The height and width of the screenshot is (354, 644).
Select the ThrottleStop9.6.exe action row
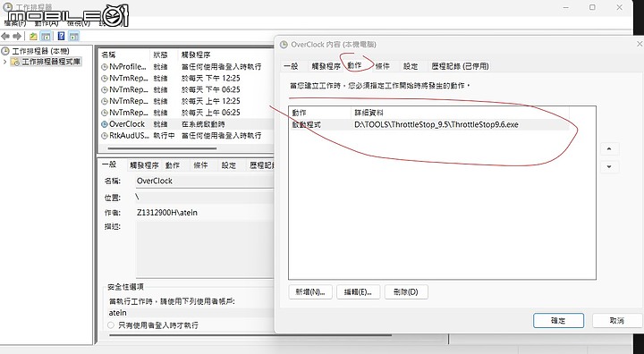click(x=428, y=124)
